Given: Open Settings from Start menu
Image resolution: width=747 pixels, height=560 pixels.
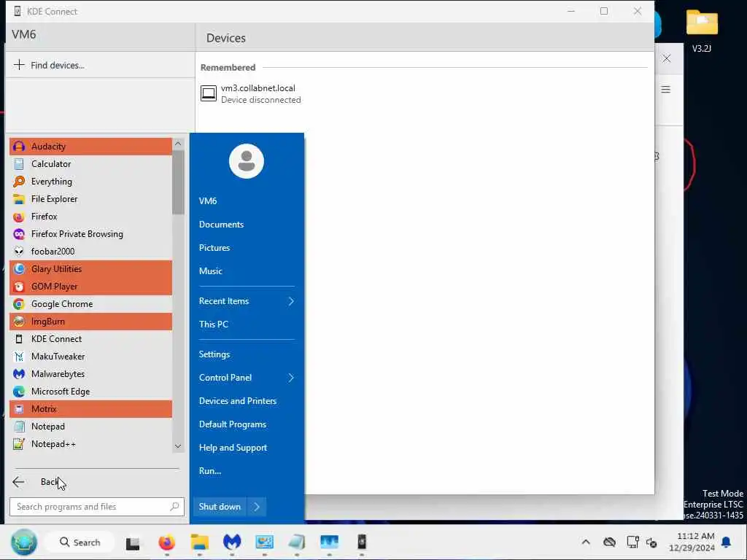Looking at the screenshot, I should coord(214,354).
